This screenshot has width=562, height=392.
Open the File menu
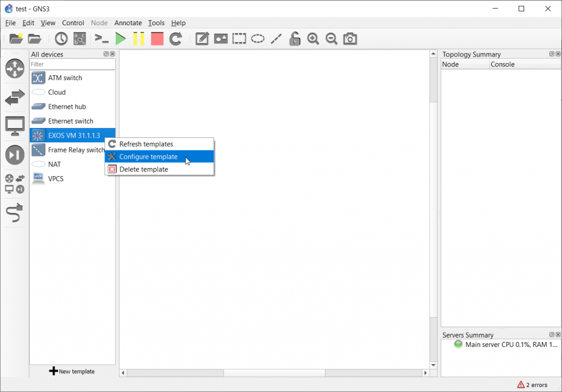pyautogui.click(x=10, y=23)
